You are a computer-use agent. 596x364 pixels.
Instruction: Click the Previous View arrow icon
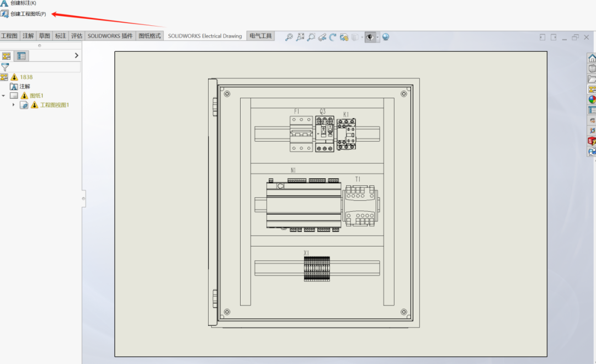click(x=322, y=37)
